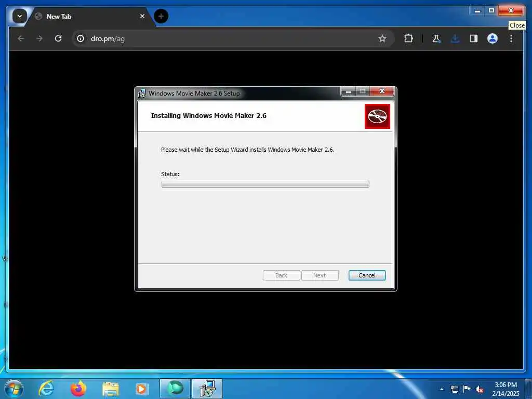Show hidden system tray icons
532x399 pixels.
click(442, 389)
